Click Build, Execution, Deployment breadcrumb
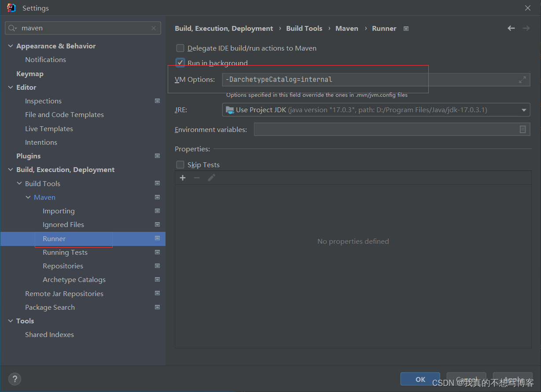Screen dimensions: 541x392 [224, 28]
